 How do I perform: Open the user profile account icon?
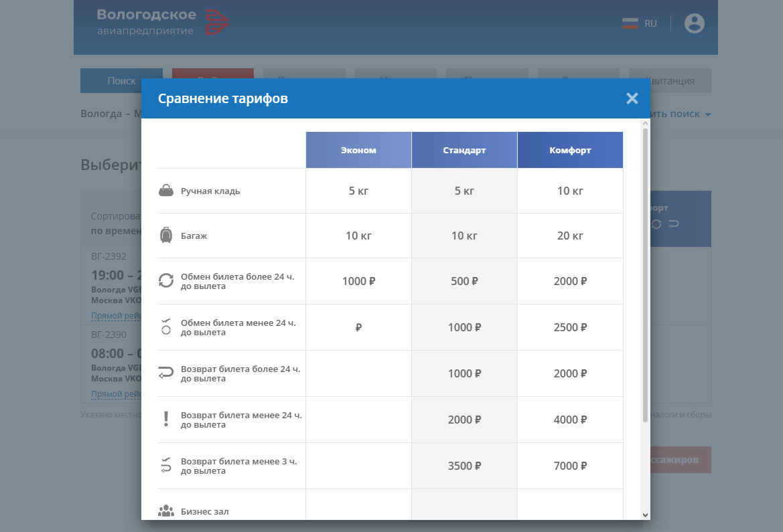click(694, 23)
